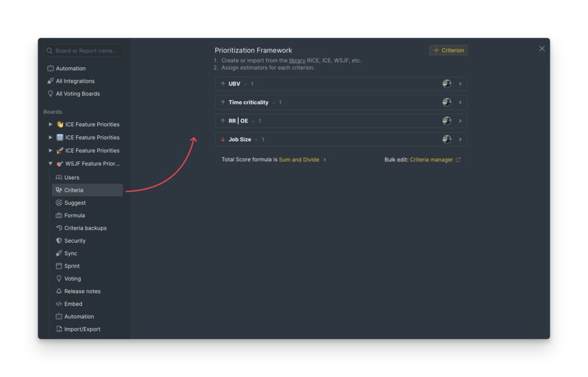Open Embed via the code icon
The image size is (588, 377).
pos(58,304)
